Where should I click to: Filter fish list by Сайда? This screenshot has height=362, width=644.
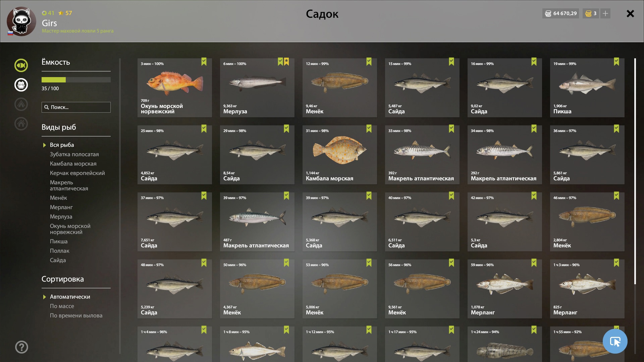[58, 260]
